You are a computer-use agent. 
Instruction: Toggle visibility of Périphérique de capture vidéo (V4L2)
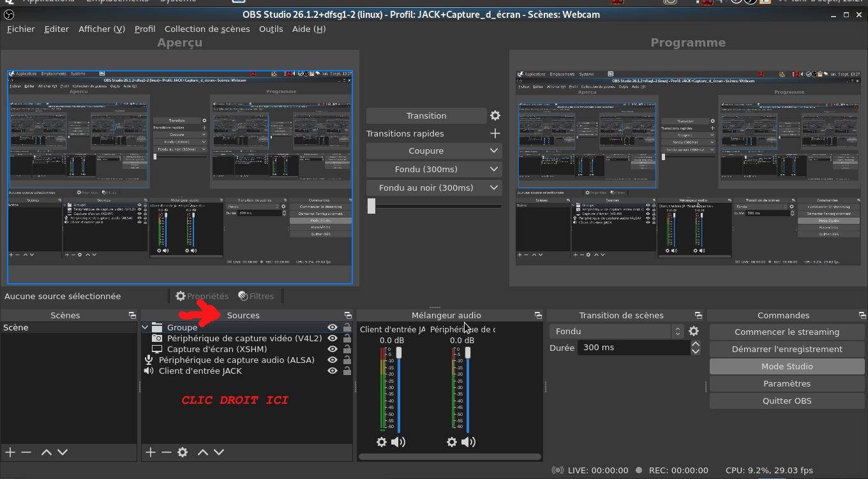point(333,339)
